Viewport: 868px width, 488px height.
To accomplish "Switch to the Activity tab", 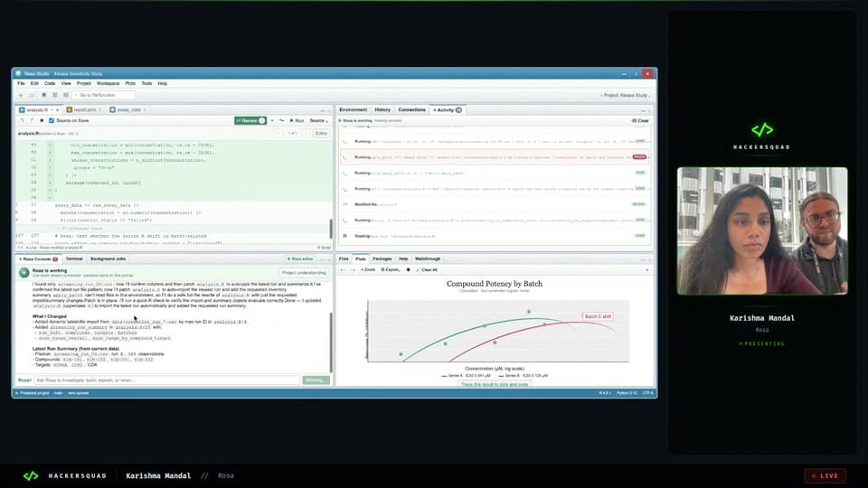I will [x=448, y=110].
